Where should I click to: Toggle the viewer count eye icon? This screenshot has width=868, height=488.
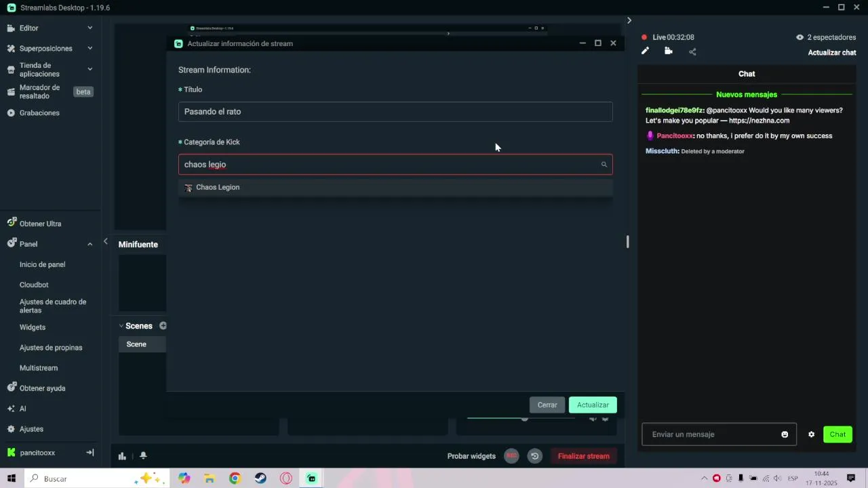tap(800, 37)
